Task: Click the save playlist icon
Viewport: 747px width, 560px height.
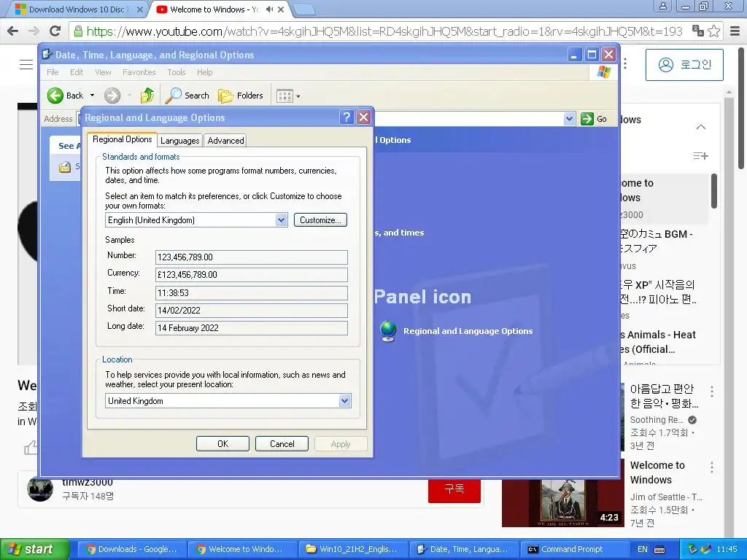Action: 700,156
